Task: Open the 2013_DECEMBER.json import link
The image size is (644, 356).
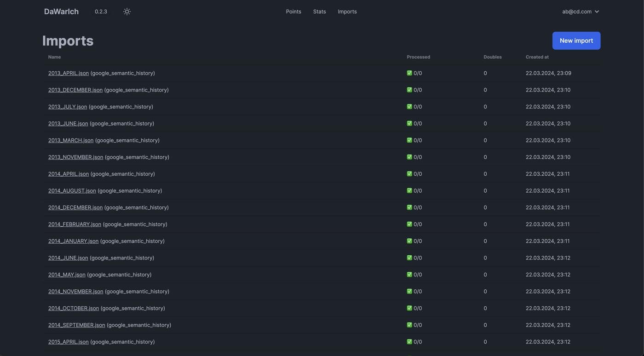Action: [75, 90]
